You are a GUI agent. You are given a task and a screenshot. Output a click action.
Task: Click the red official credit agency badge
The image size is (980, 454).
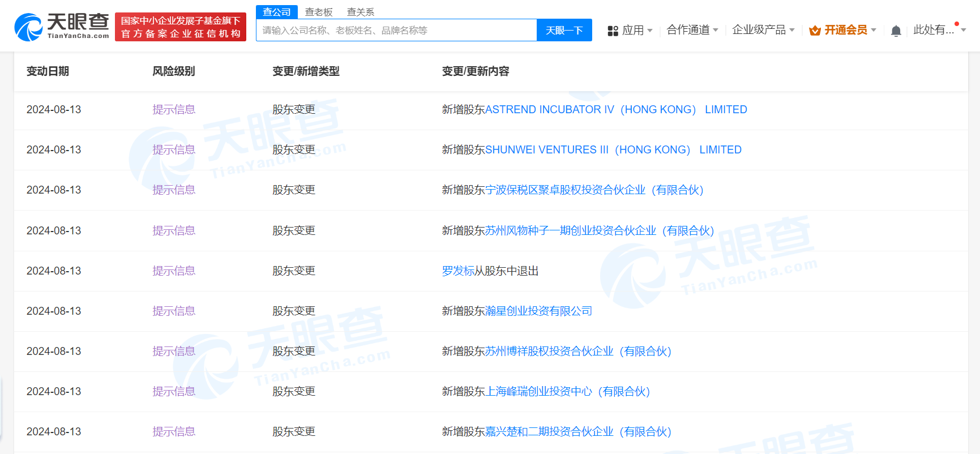[x=180, y=27]
